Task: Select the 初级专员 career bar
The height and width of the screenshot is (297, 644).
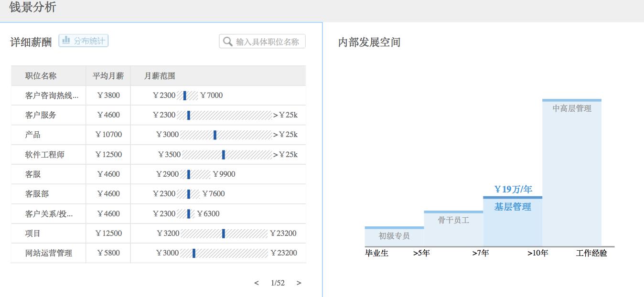Action: pos(394,236)
